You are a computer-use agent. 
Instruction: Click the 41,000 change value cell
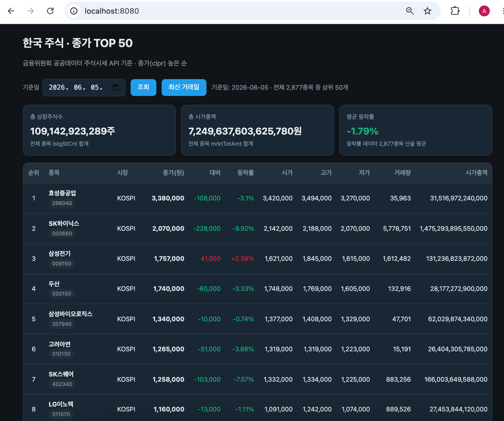[210, 259]
